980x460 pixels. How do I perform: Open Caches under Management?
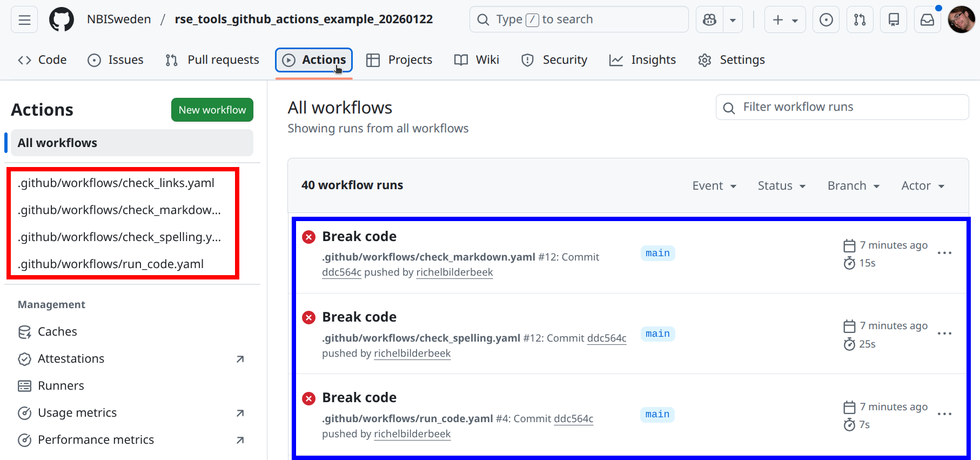pos(57,332)
